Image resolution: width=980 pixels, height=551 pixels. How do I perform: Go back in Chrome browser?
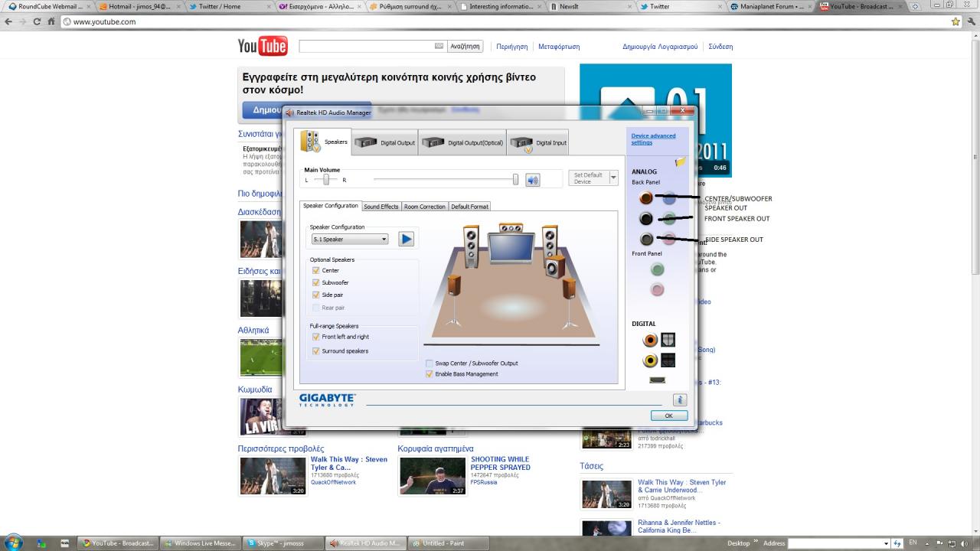point(8,21)
